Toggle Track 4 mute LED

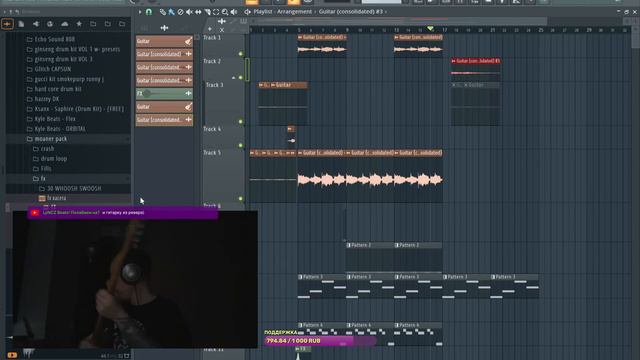tap(241, 145)
